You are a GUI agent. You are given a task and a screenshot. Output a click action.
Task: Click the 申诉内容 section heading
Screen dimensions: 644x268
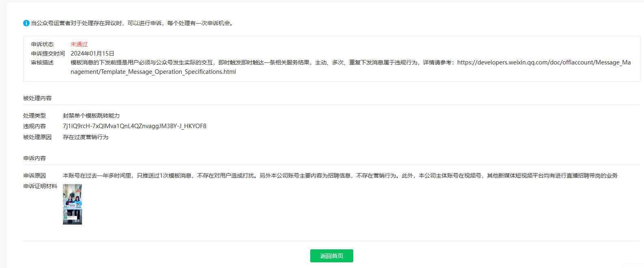pos(35,158)
